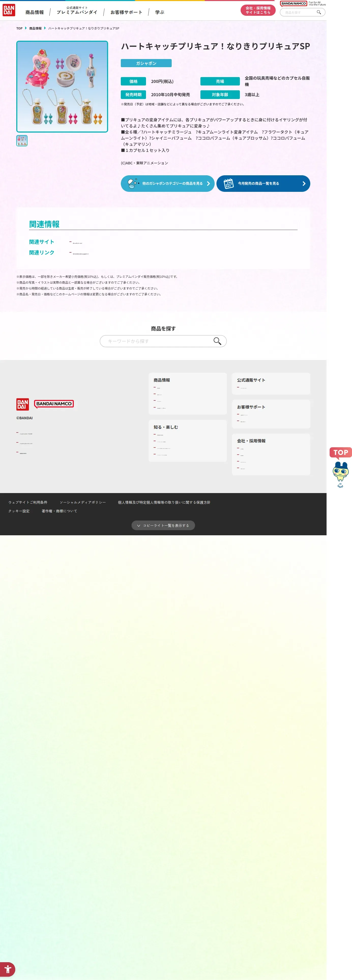
Task: Click the BANDAI logo in the header
Action: (9, 10)
